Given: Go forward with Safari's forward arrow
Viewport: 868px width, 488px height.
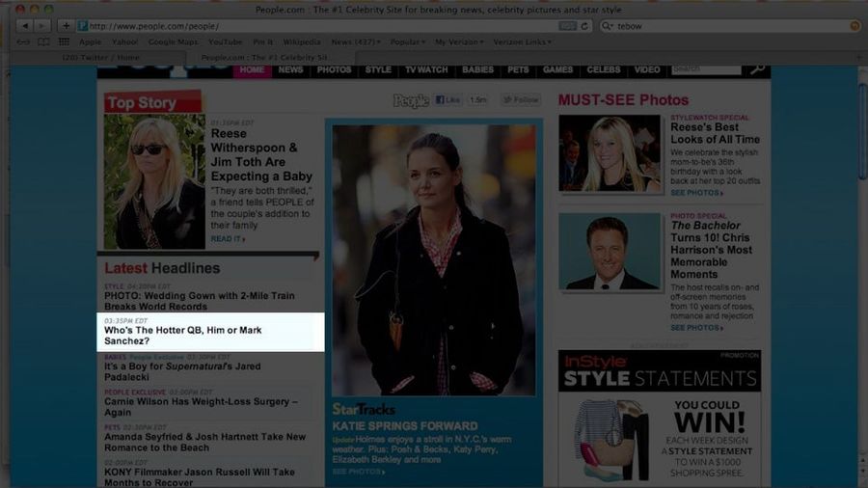Looking at the screenshot, I should [42, 25].
